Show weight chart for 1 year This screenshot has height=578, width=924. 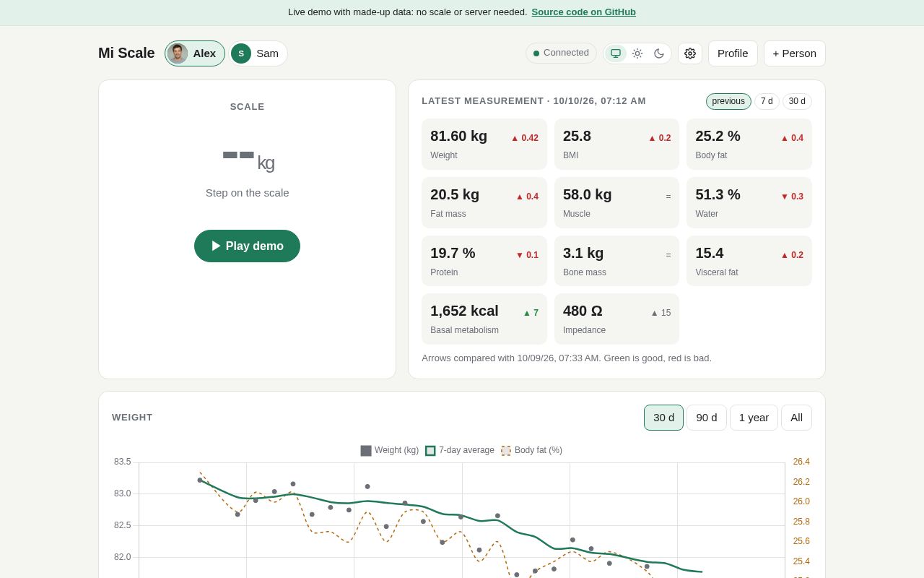(x=754, y=418)
